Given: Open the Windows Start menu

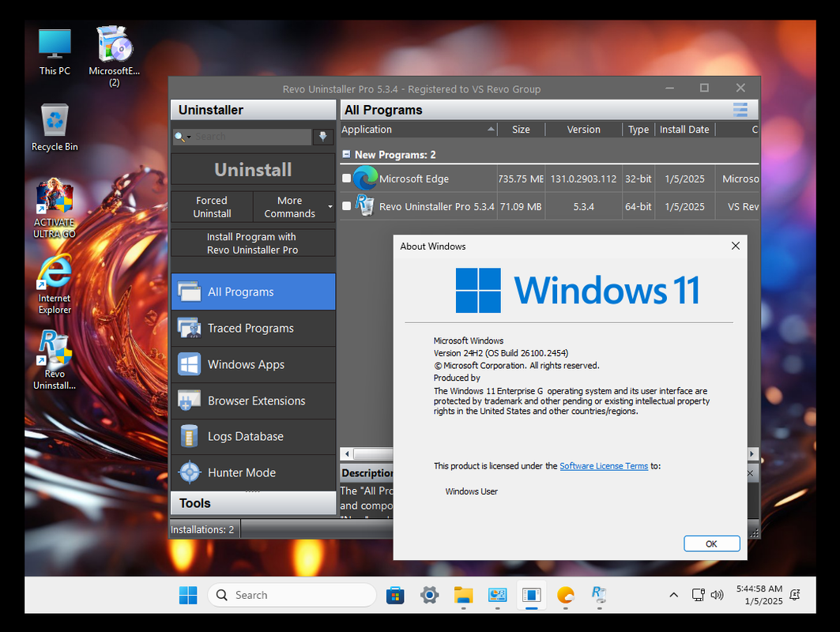Looking at the screenshot, I should click(188, 595).
